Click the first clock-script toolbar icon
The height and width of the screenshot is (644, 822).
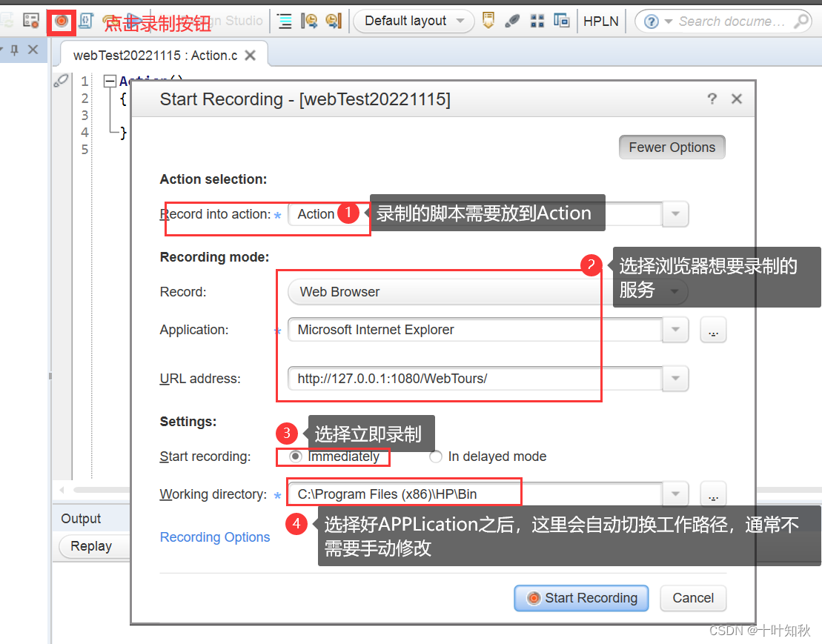[309, 21]
